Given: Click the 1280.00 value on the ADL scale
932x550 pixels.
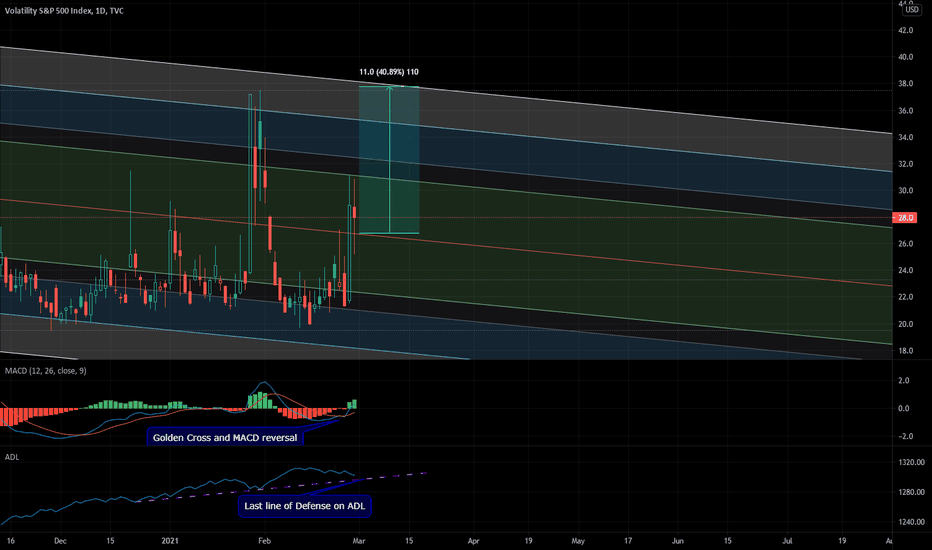Looking at the screenshot, I should 912,492.
